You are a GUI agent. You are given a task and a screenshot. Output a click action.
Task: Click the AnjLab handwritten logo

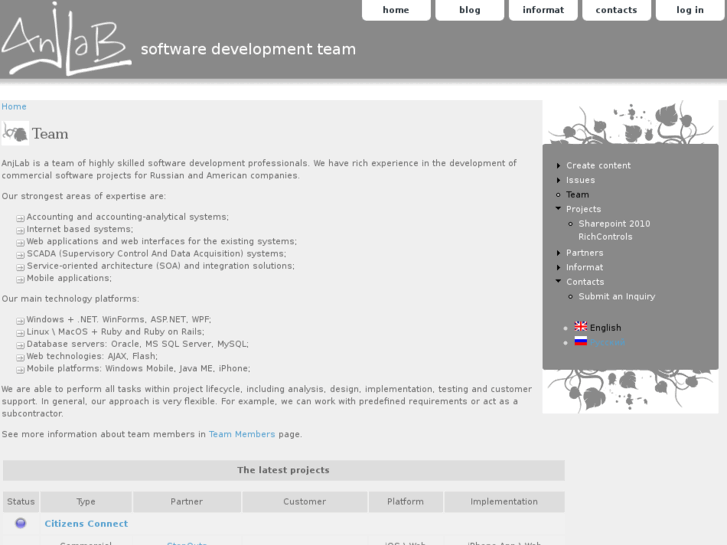(x=66, y=39)
